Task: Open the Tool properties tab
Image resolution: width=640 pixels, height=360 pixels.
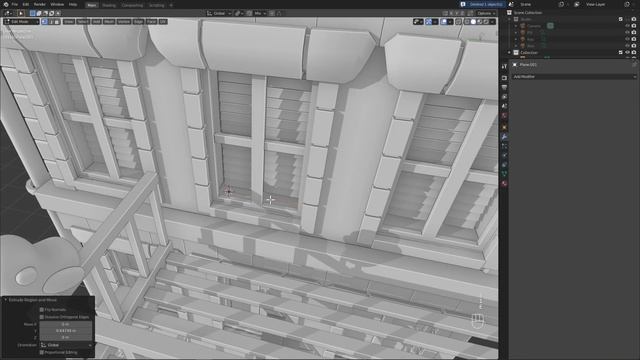Action: tap(504, 67)
